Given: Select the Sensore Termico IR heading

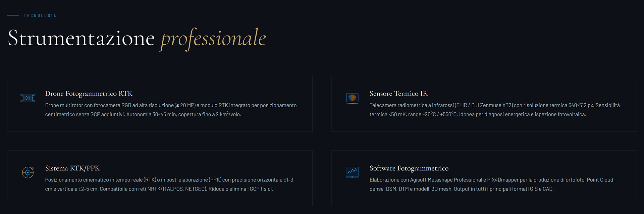Looking at the screenshot, I should (x=398, y=94).
